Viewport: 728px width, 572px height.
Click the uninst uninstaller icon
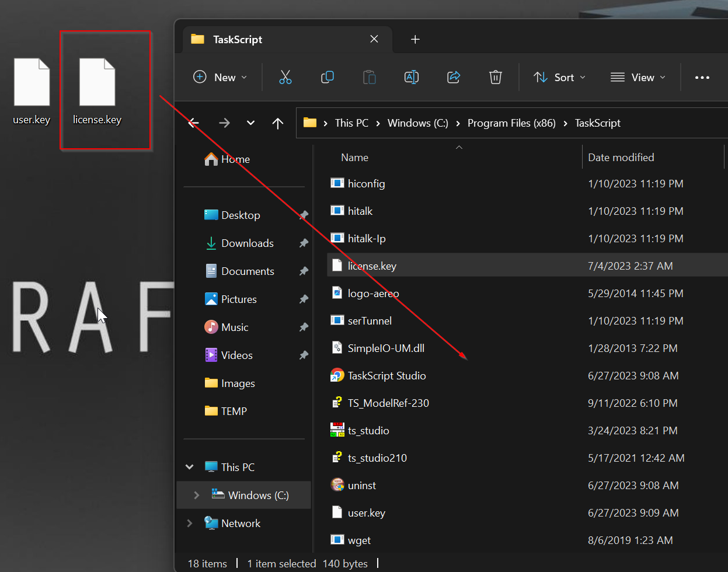pyautogui.click(x=337, y=485)
